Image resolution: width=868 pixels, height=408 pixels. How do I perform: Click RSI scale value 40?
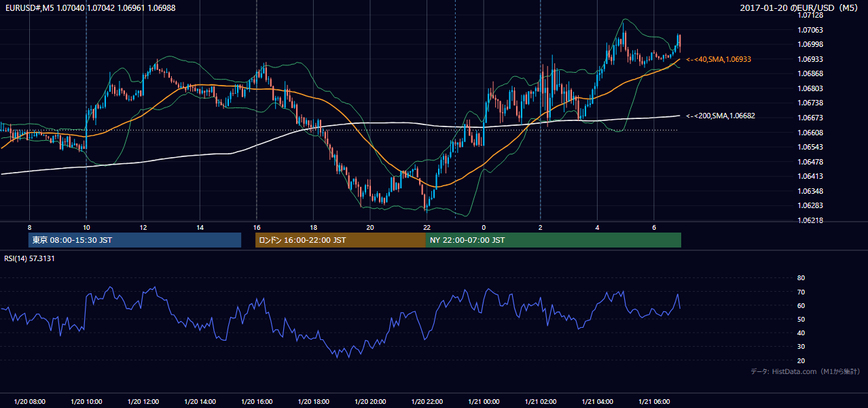[801, 333]
